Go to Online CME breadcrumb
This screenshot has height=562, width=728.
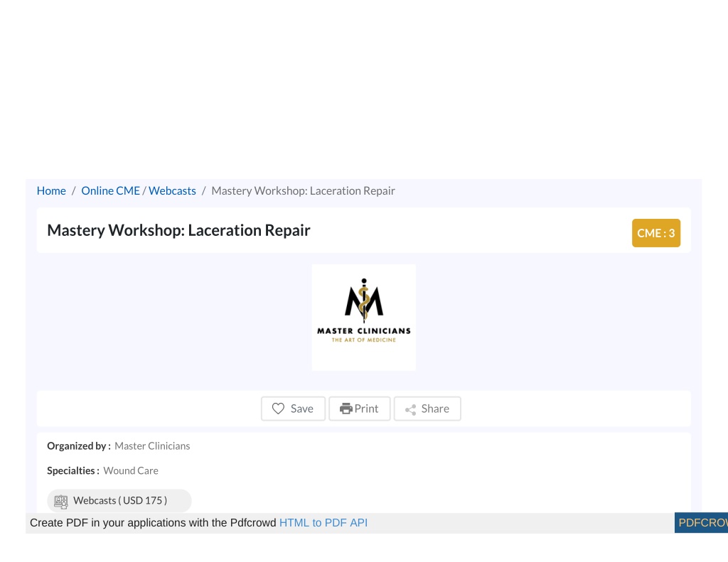tap(110, 190)
